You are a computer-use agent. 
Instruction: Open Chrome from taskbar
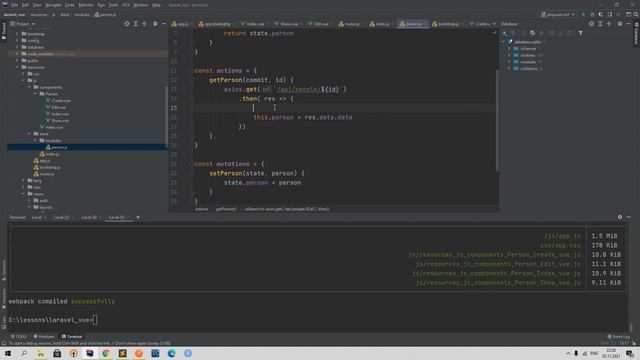[106, 353]
